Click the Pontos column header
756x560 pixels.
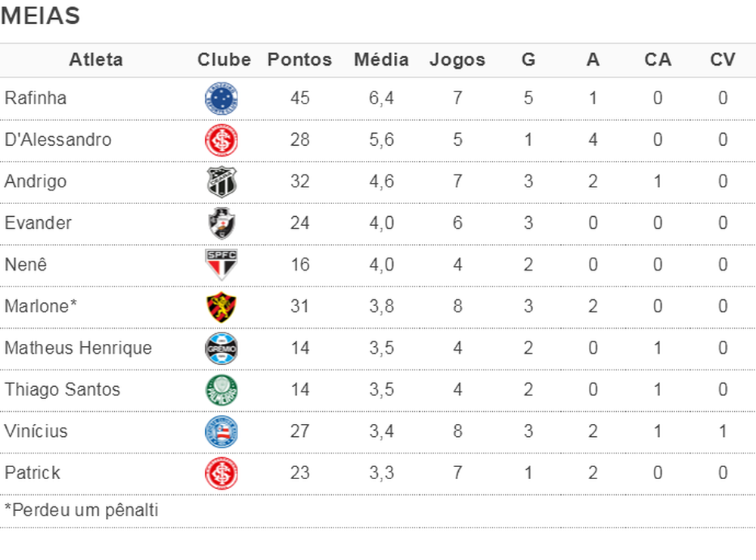299,60
